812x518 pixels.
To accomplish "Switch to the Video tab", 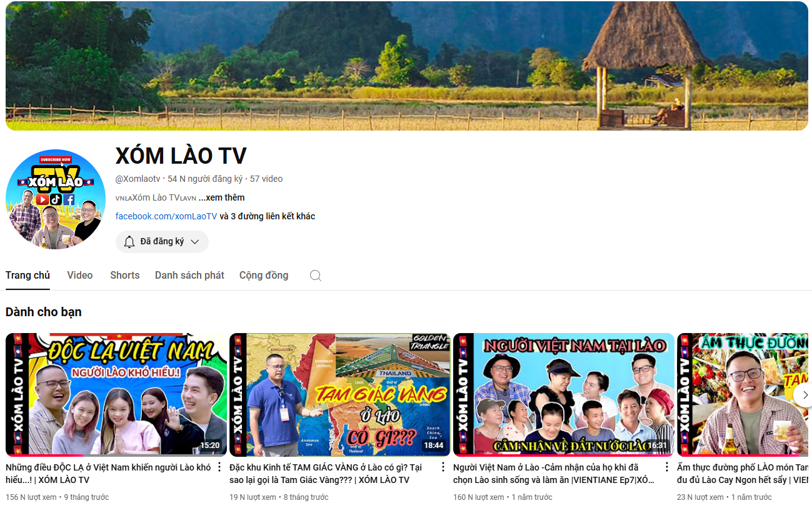I will coord(80,276).
